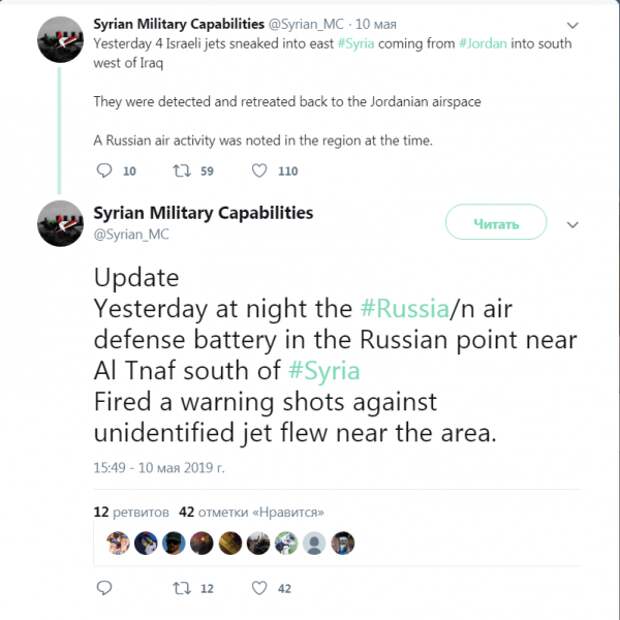Open first liker avatar in the row
Image resolution: width=620 pixels, height=620 pixels.
(x=118, y=543)
